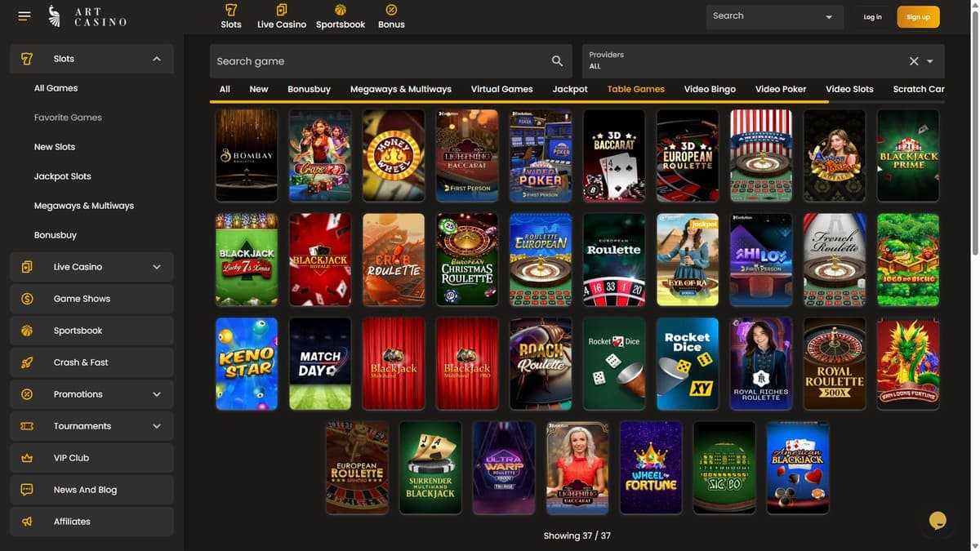Click the VIP Club crown icon
This screenshot has height=551, width=980.
point(27,458)
